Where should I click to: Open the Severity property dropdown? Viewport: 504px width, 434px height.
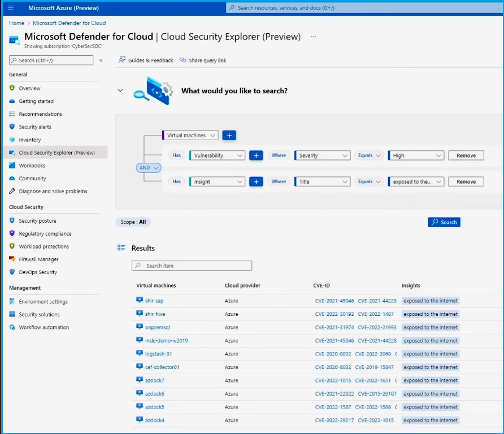[x=323, y=155]
